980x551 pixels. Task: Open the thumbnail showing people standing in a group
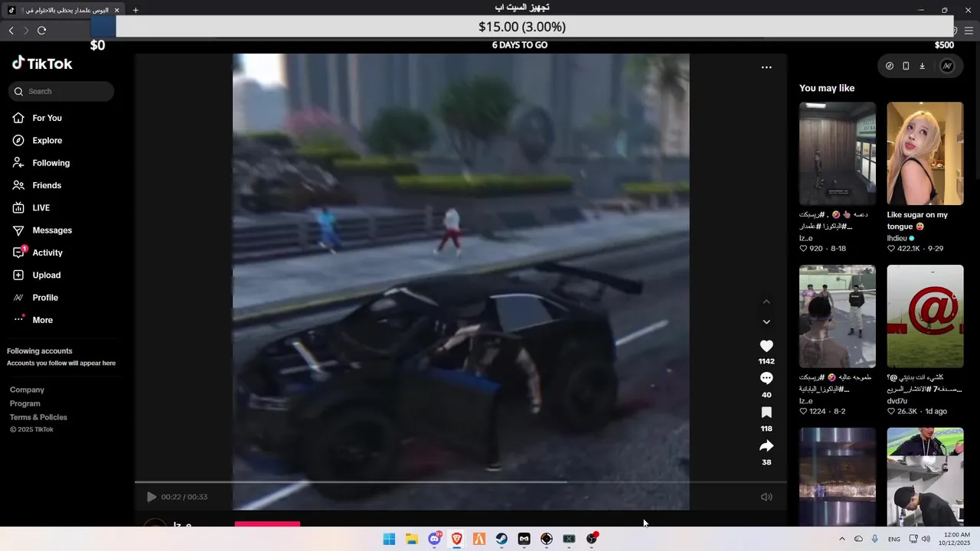tap(838, 316)
